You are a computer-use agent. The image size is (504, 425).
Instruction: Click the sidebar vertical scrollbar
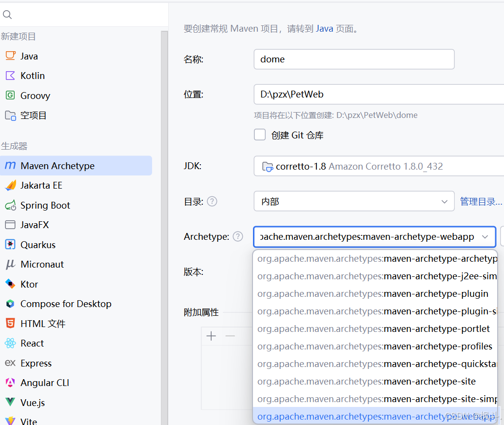(164, 228)
